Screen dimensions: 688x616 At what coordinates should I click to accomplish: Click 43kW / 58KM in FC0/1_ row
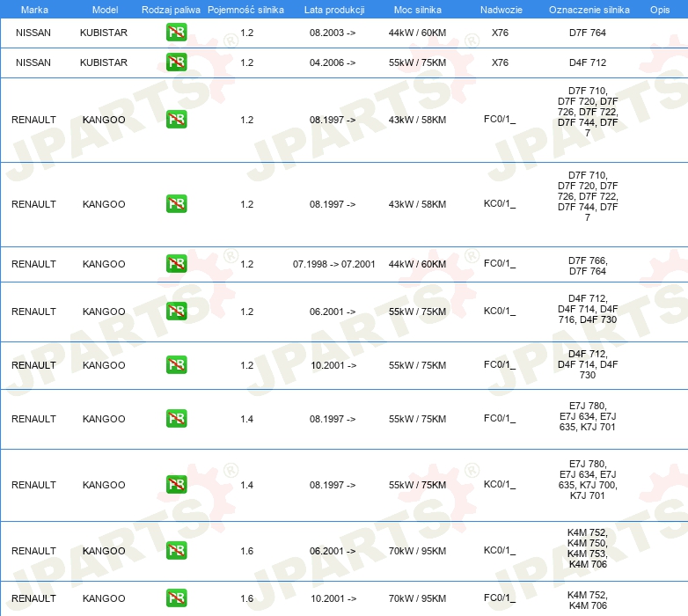point(417,120)
